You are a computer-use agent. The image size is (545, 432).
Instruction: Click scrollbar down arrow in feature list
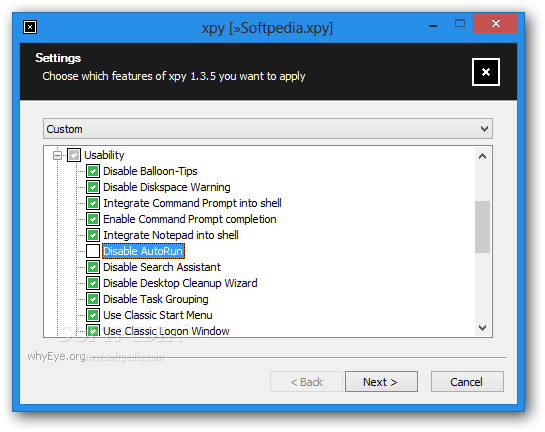pyautogui.click(x=482, y=327)
